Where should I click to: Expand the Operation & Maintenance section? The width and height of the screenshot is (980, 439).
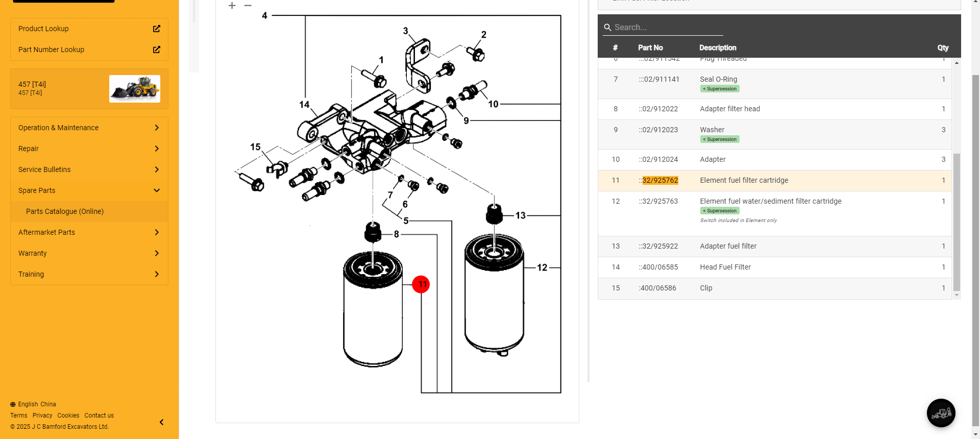(89, 128)
